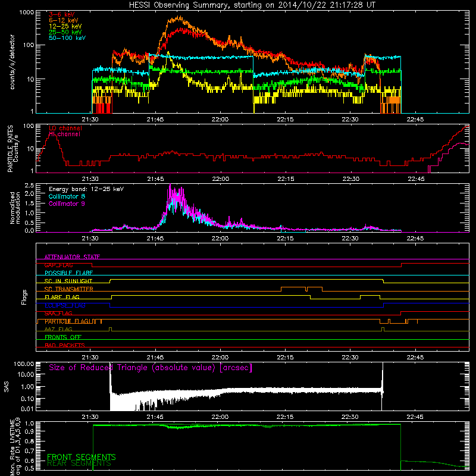This screenshot has width=476, height=476.
Task: Click the Normalized modulation axis label
Action: (15, 208)
